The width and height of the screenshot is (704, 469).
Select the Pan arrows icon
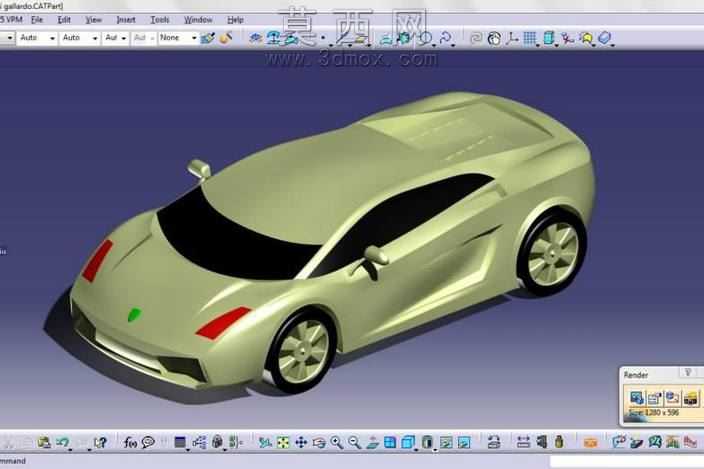tap(301, 443)
